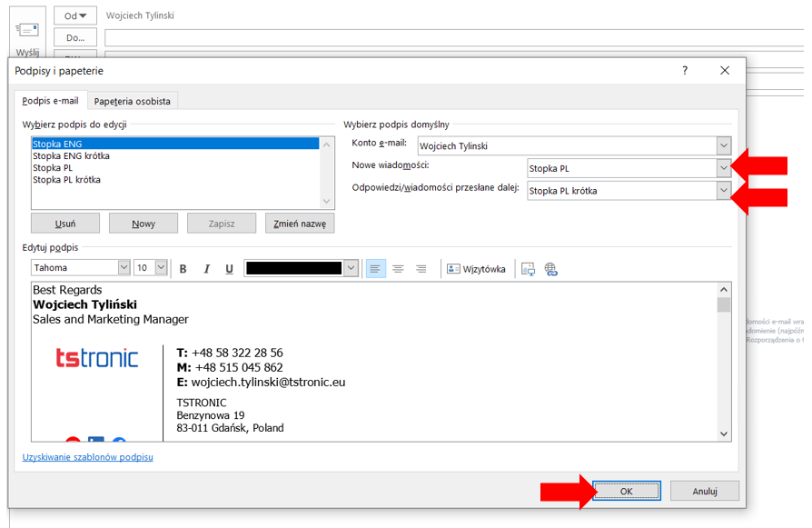Screen dimensions: 812x528
Task: Toggle italic formatting in signature editor
Action: 206,269
